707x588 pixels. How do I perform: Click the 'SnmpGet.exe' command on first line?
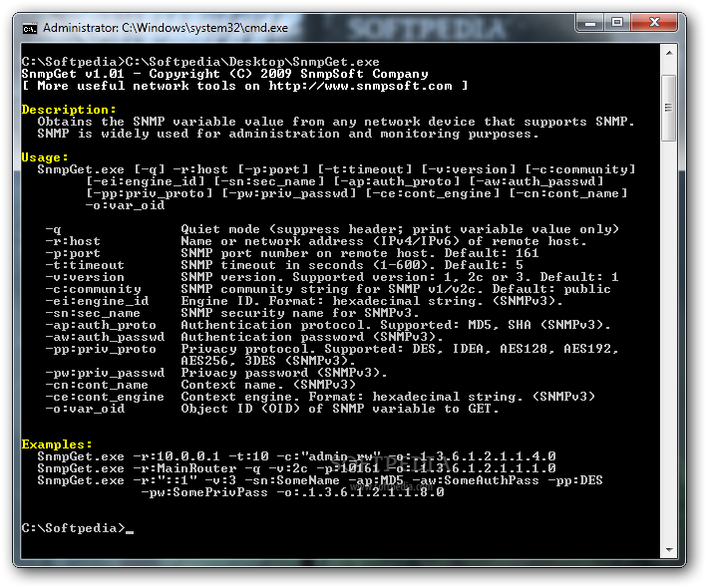(336, 62)
